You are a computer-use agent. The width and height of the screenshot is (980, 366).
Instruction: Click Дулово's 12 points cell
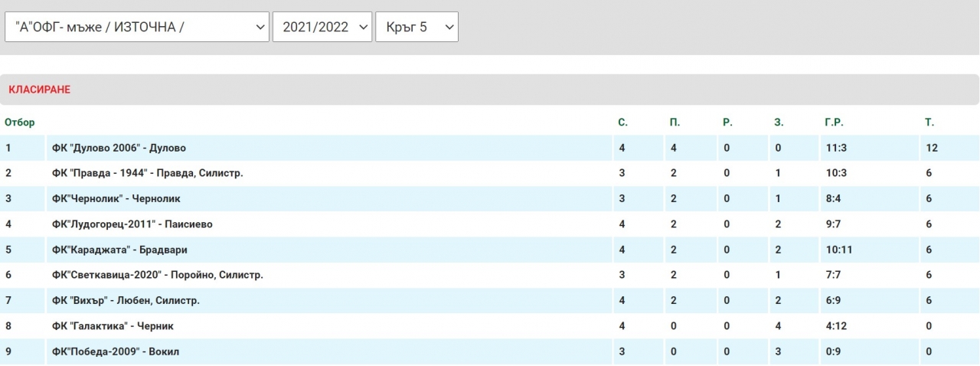click(931, 148)
